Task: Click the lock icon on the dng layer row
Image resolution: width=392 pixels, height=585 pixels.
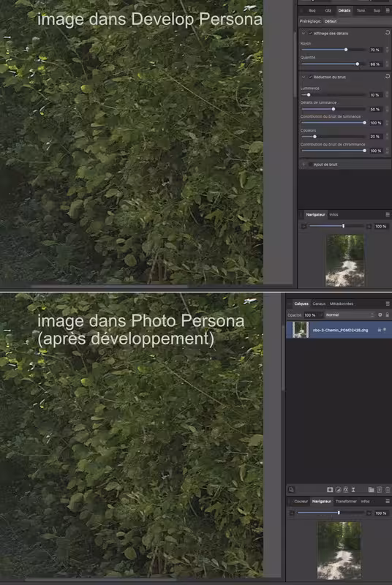Action: pos(380,330)
